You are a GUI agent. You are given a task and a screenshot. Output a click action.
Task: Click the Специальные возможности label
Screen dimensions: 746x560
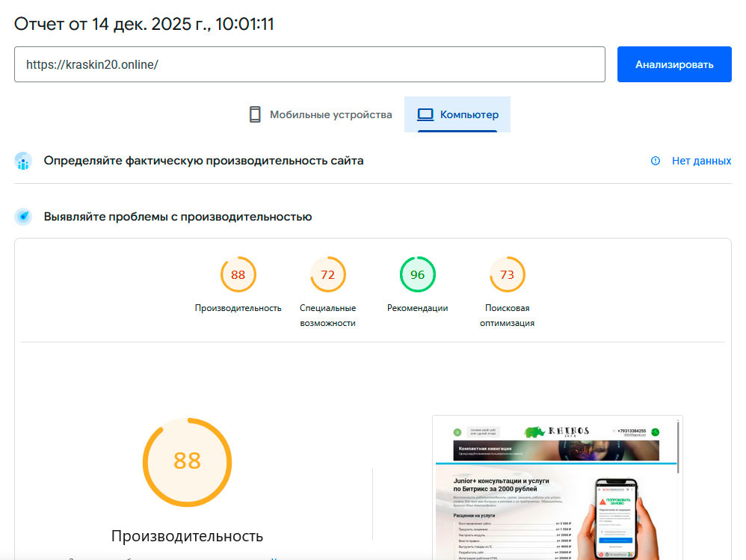[328, 316]
